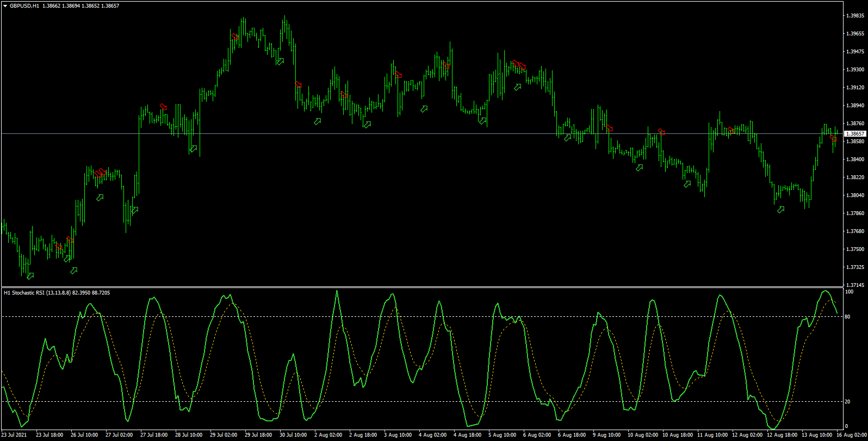The height and width of the screenshot is (441, 868).
Task: Click the green buy arrow below the 12 Aug low
Action: pyautogui.click(x=781, y=210)
